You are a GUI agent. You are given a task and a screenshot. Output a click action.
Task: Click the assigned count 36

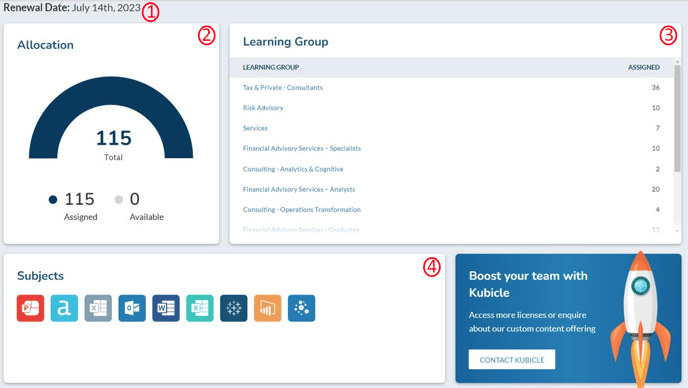(x=656, y=87)
